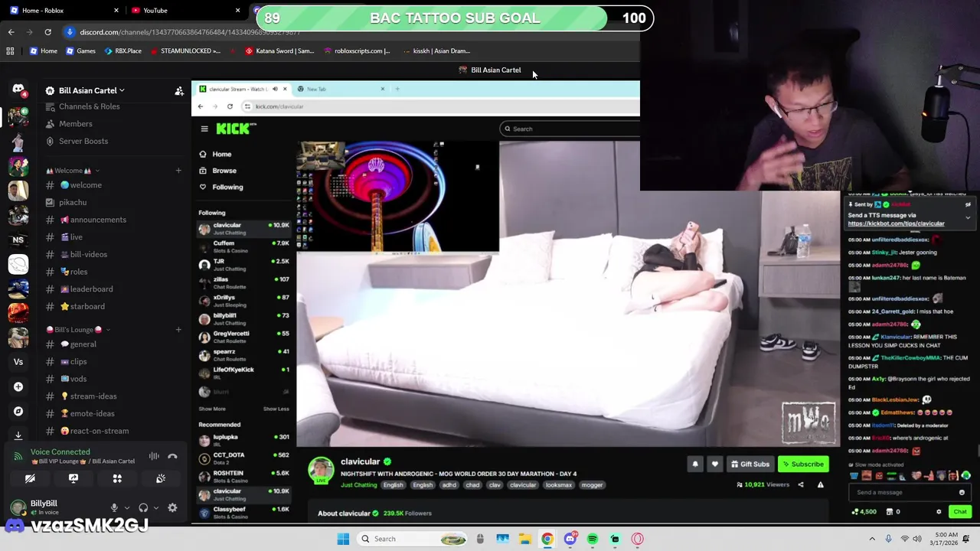Go to Kick Home in sidebar
Image resolution: width=980 pixels, height=551 pixels.
(215, 154)
